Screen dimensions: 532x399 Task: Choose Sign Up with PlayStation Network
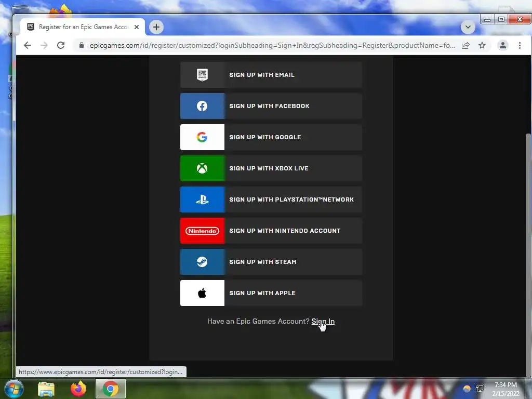tap(271, 199)
